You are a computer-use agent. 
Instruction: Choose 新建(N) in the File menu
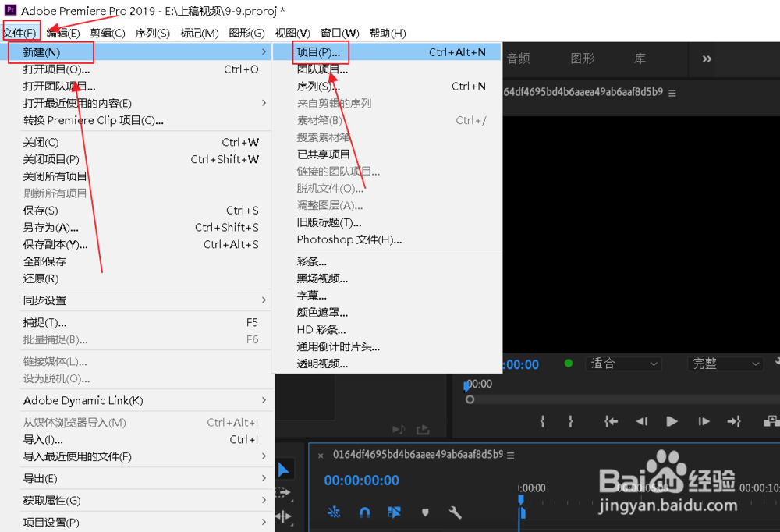[x=136, y=51]
